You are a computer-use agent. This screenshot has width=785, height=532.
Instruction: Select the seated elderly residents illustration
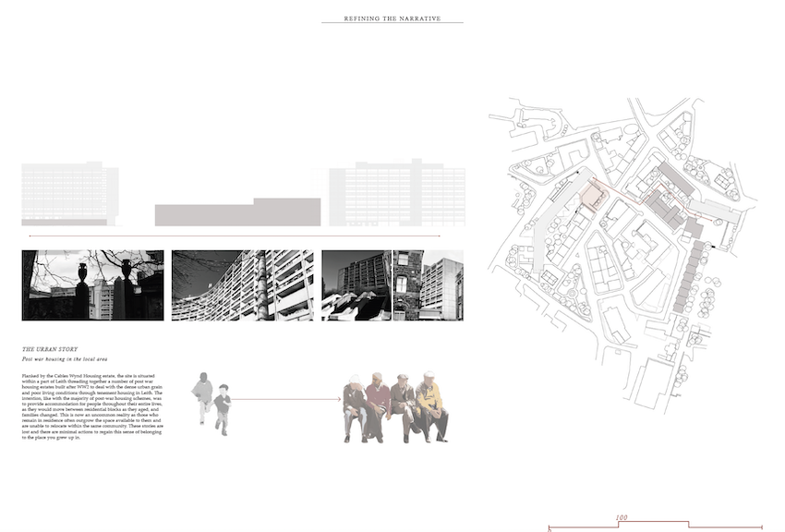(x=392, y=402)
